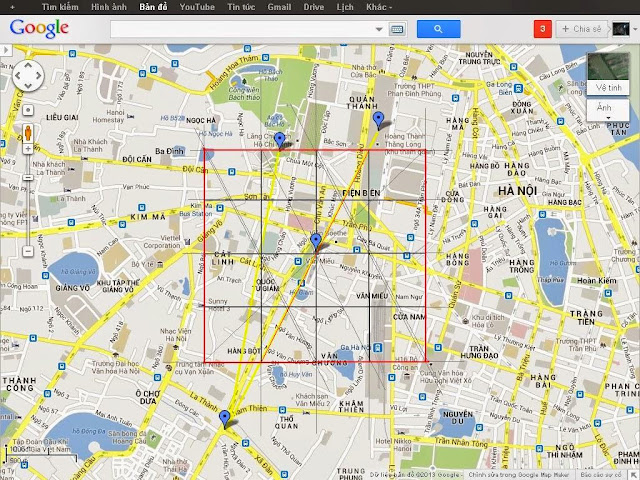This screenshot has height=480, width=640.
Task: Click the blue pin near Lăng Chủ tịch Hồ Chí Minh
Action: click(x=280, y=140)
